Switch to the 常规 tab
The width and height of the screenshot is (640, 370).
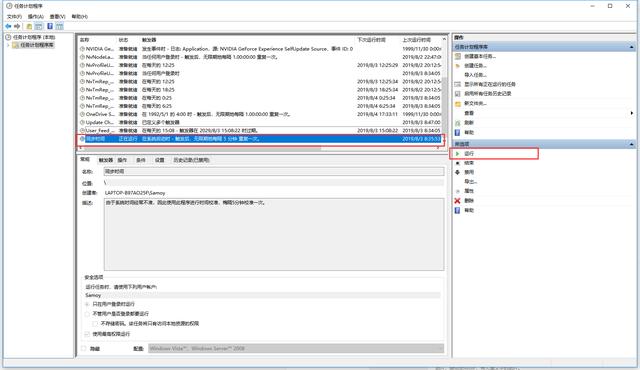tap(85, 160)
